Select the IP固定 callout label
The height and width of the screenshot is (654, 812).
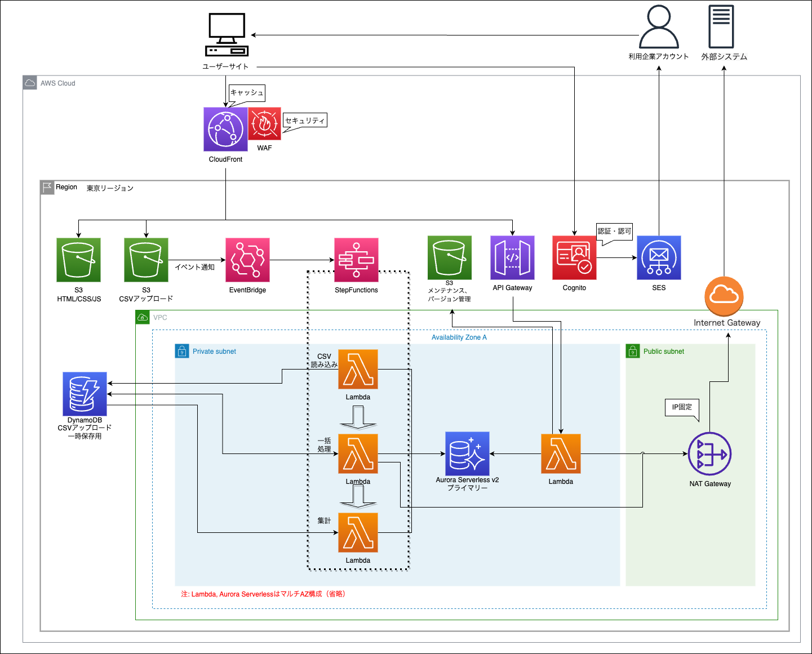point(681,406)
